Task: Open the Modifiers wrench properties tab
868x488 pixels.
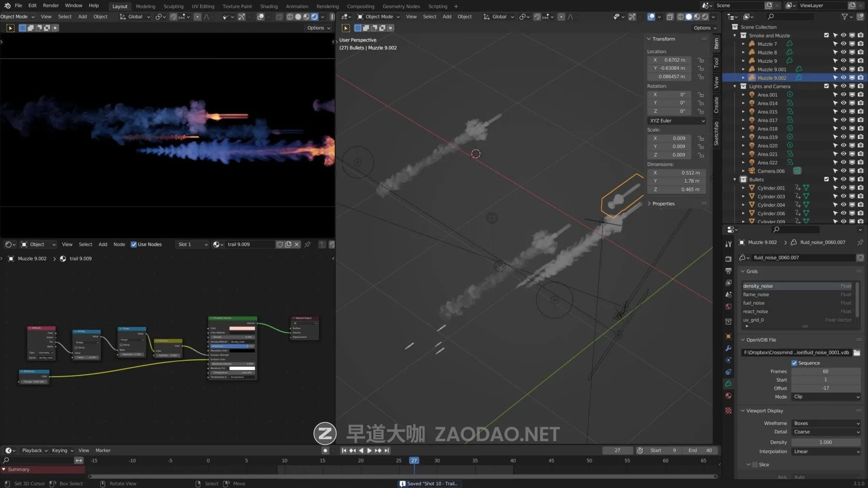Action: 728,348
